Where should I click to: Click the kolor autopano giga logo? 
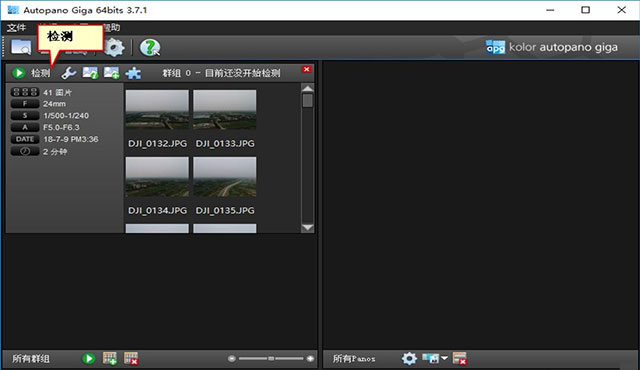(x=552, y=47)
